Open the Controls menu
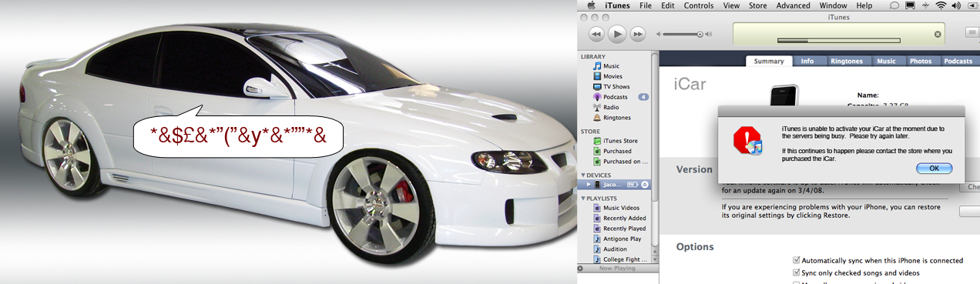 tap(699, 5)
